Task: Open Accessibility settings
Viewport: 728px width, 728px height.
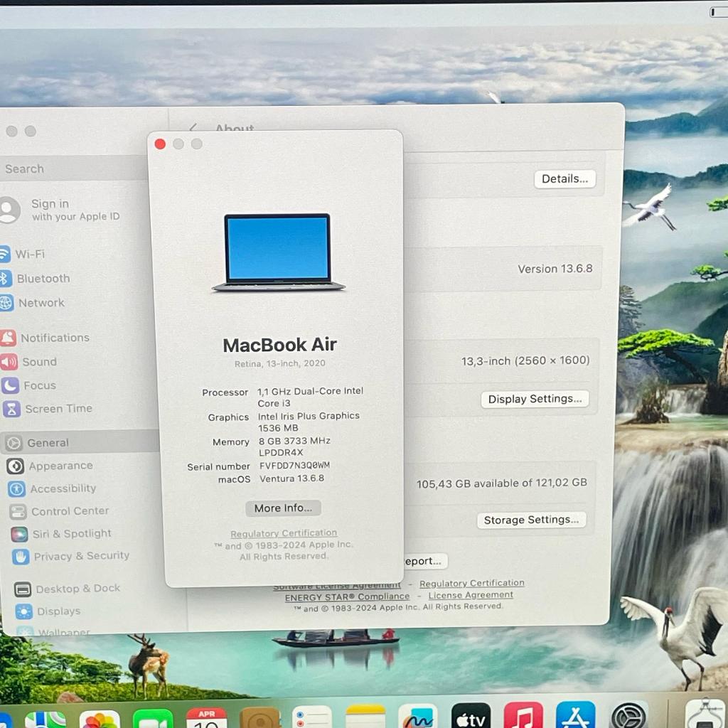Action: (63, 488)
